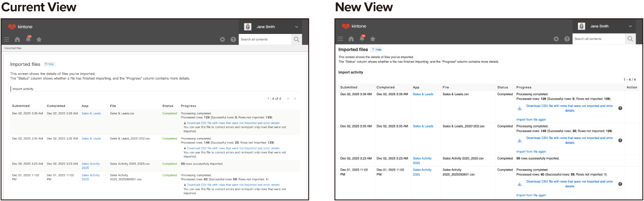Open Sales & Leads app link in first Current View row
Screen dimensions: 644x201
coord(91,113)
